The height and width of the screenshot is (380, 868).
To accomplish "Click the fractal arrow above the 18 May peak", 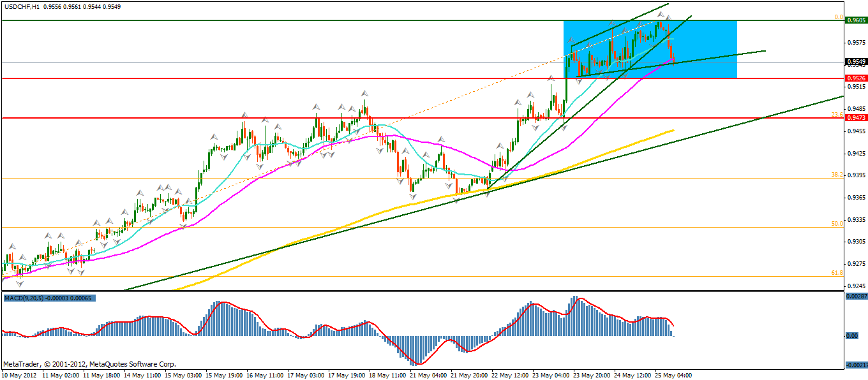I will (364, 93).
